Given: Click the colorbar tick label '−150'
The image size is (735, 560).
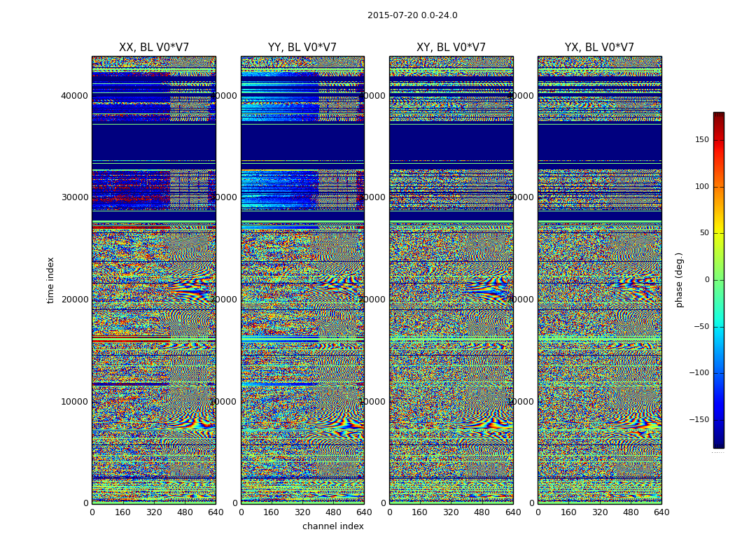Looking at the screenshot, I should coord(699,420).
